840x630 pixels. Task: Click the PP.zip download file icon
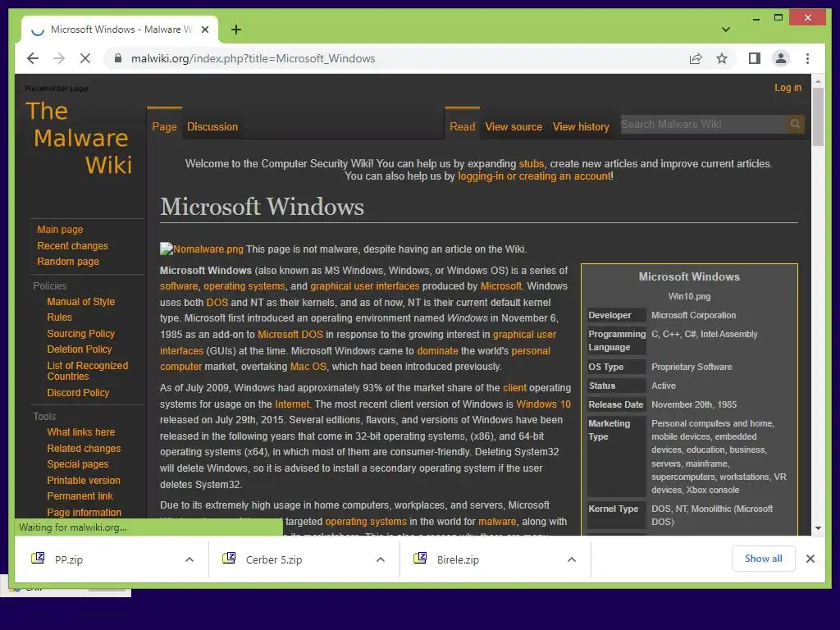point(38,559)
